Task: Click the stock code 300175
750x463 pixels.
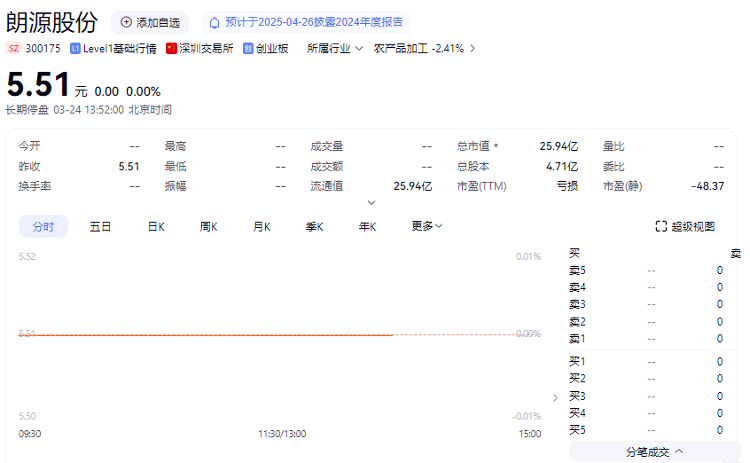Action: pyautogui.click(x=43, y=48)
